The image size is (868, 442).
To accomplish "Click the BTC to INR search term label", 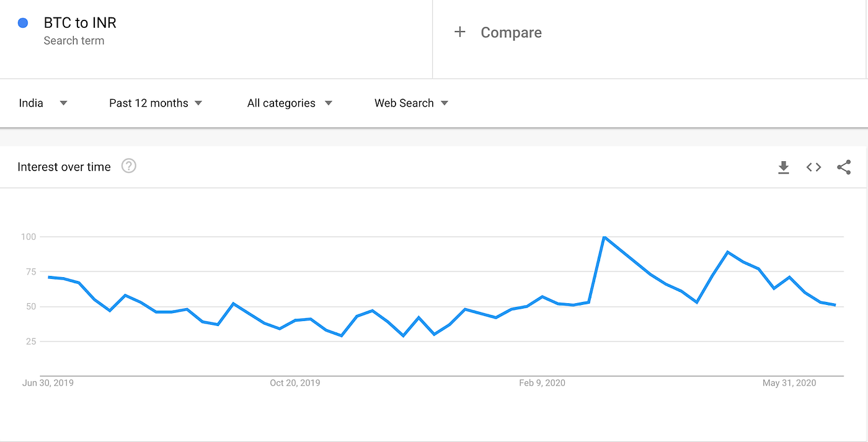I will point(79,22).
